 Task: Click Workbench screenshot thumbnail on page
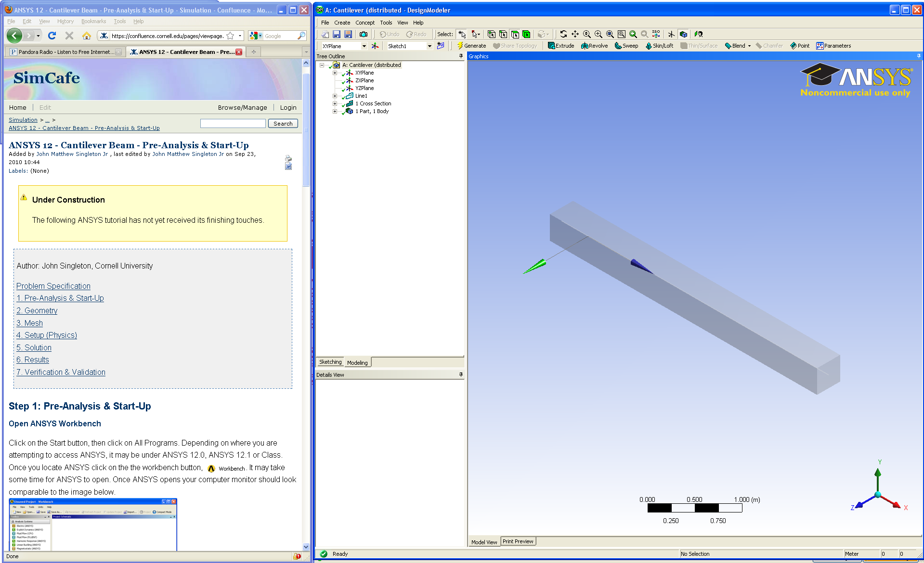pyautogui.click(x=93, y=525)
